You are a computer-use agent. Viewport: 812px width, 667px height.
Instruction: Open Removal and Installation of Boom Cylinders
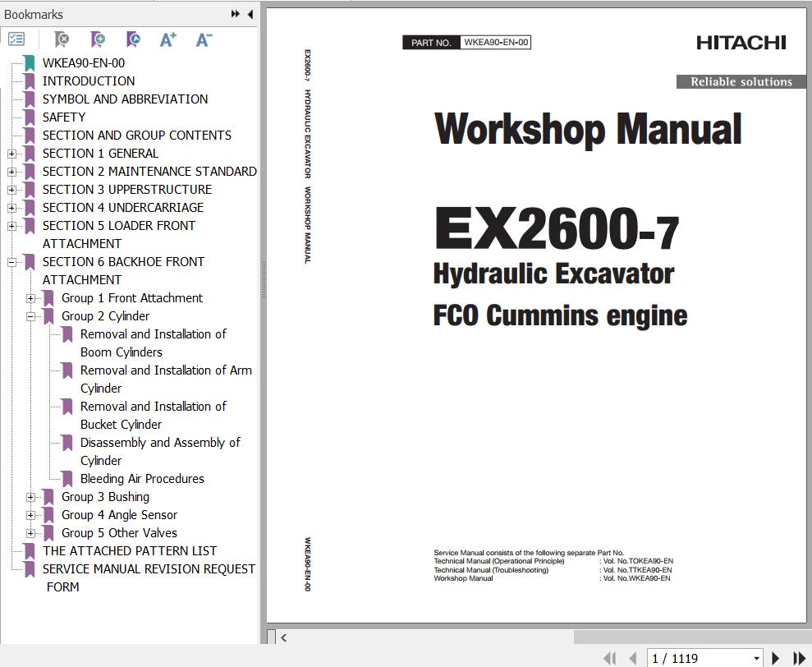click(154, 343)
